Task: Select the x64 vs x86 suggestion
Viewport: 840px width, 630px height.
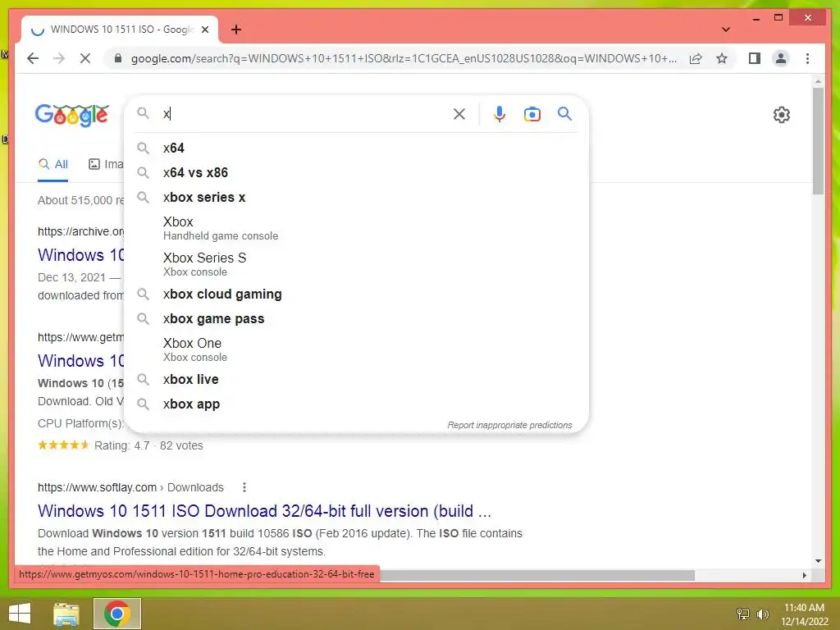Action: [356, 172]
